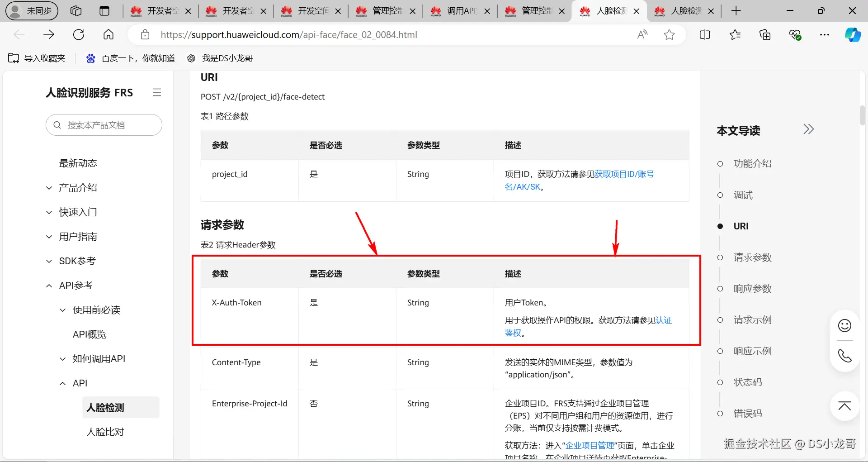Toggle the FRS sidebar menu hamburger icon
Image resolution: width=868 pixels, height=462 pixels.
[x=157, y=92]
